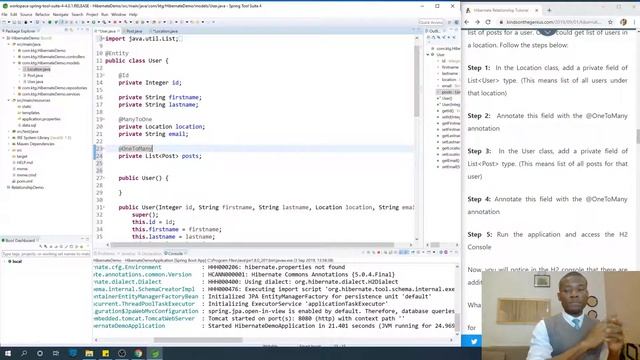Select the User.java editor tab

click(x=107, y=31)
